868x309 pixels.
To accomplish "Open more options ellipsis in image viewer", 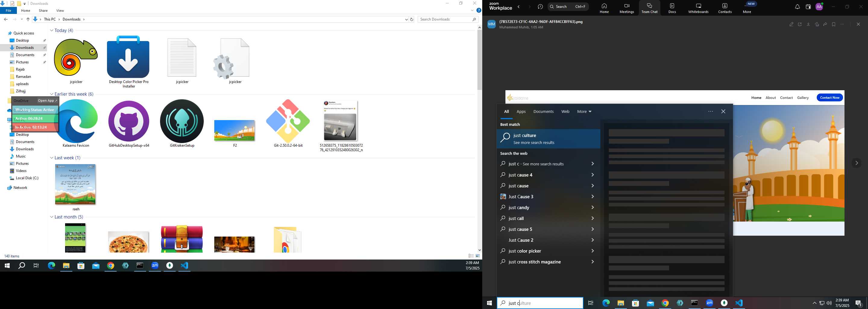I will (x=842, y=24).
